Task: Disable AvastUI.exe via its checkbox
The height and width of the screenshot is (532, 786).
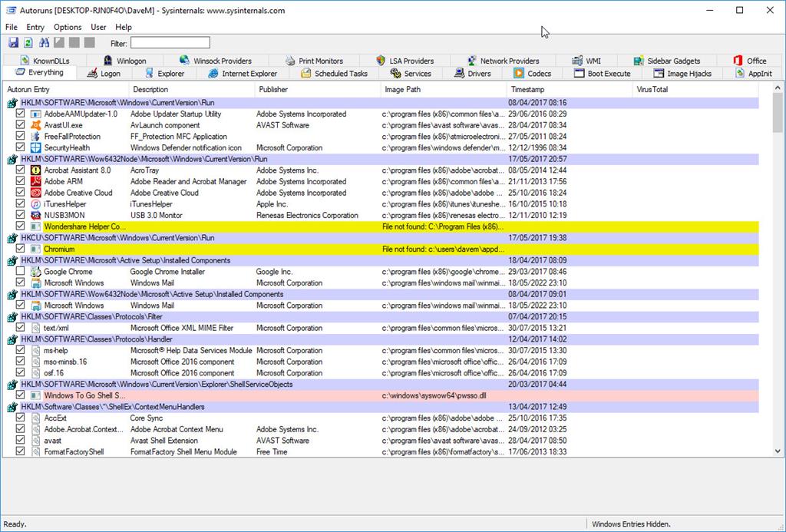Action: 20,125
